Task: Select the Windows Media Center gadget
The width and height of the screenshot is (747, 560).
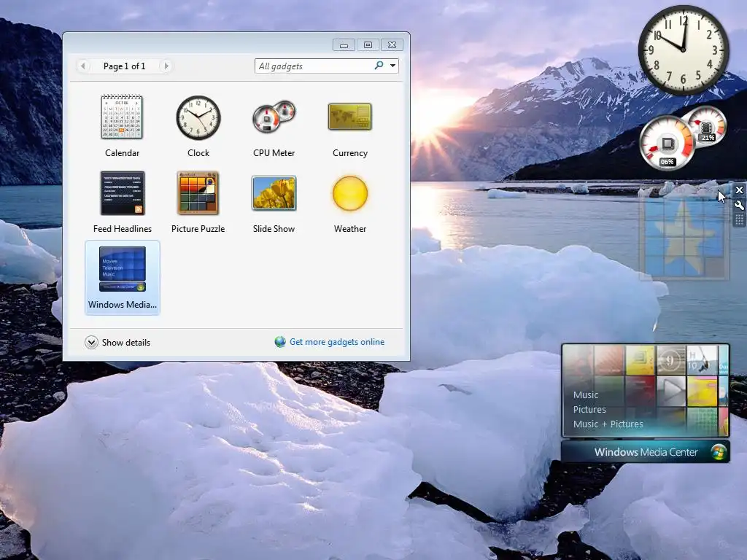Action: click(x=123, y=277)
